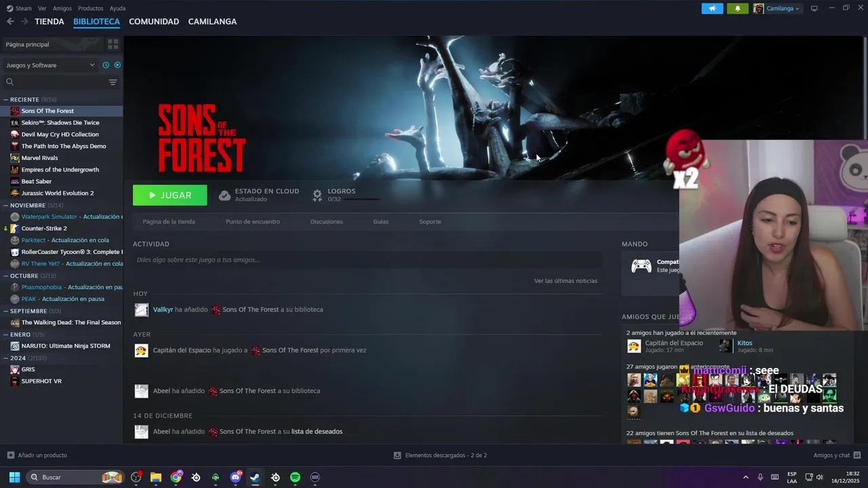Open the Logros achievements gear
The image size is (868, 488).
317,195
